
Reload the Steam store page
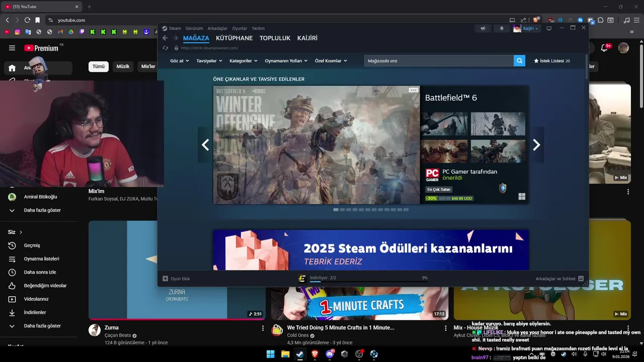(x=165, y=48)
